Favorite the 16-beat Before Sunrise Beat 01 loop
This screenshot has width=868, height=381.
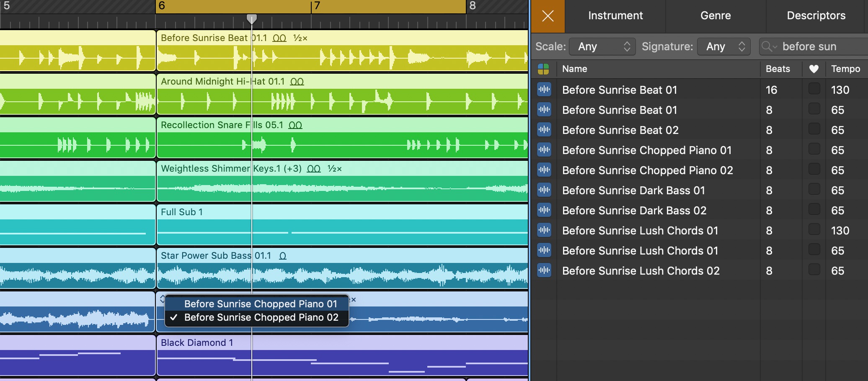[814, 89]
